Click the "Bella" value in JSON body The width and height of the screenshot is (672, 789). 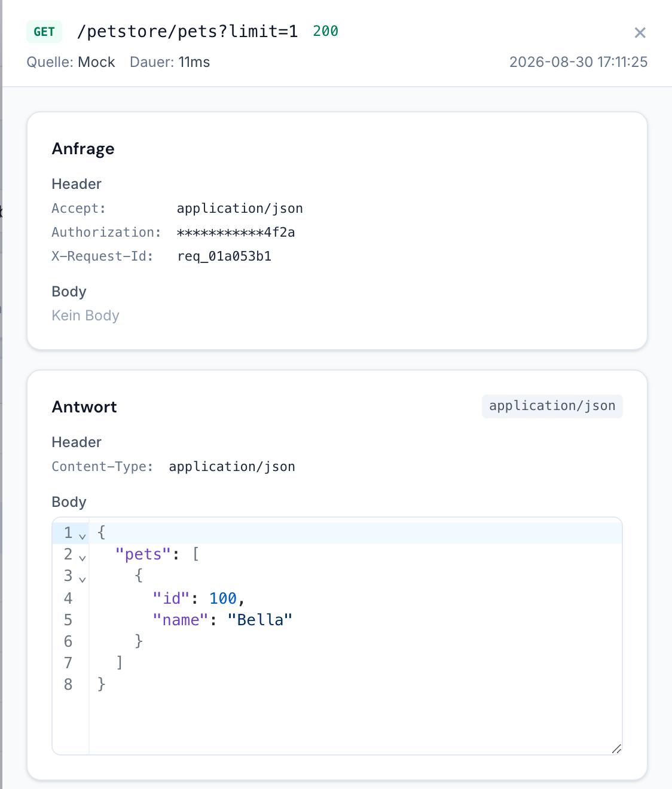260,620
